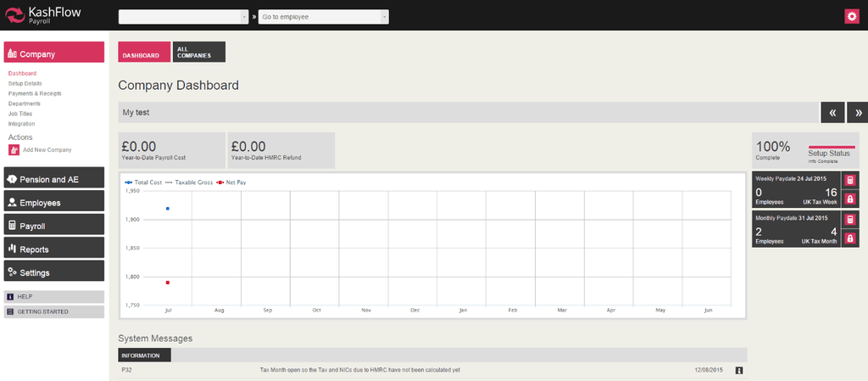
Task: Click the monthly payroll calculator icon
Action: (x=849, y=220)
